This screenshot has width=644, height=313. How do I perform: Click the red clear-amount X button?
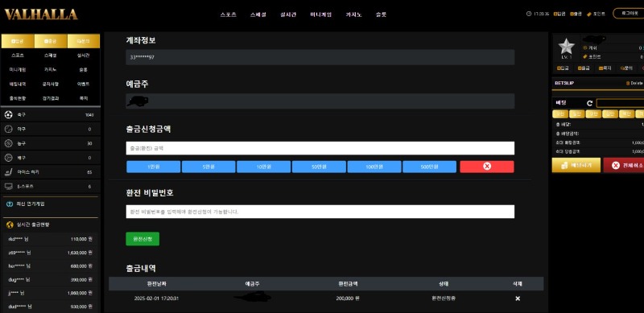[487, 167]
